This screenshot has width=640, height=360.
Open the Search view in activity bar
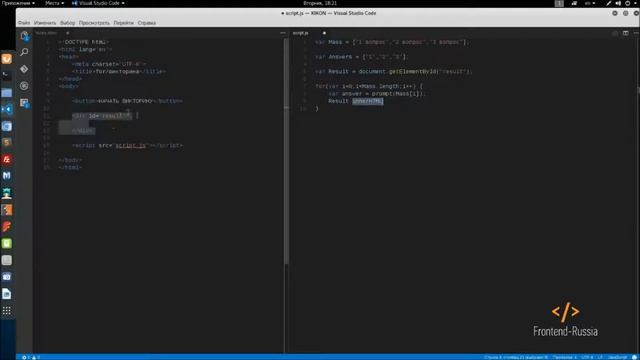(24, 52)
